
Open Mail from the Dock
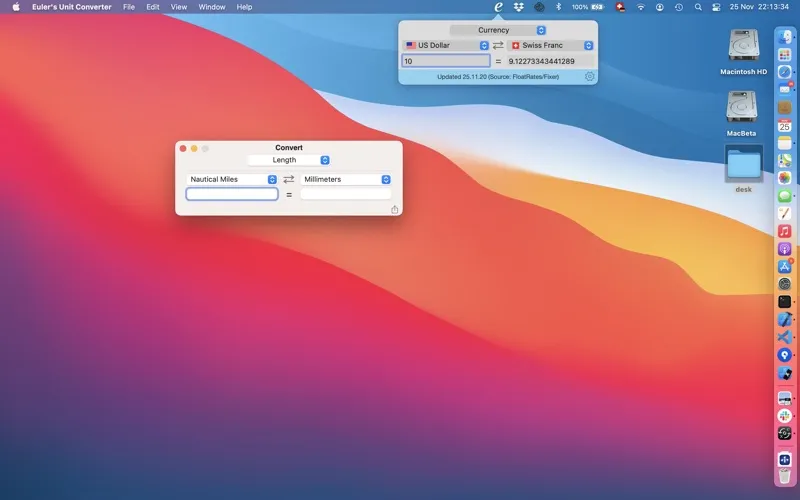785,89
